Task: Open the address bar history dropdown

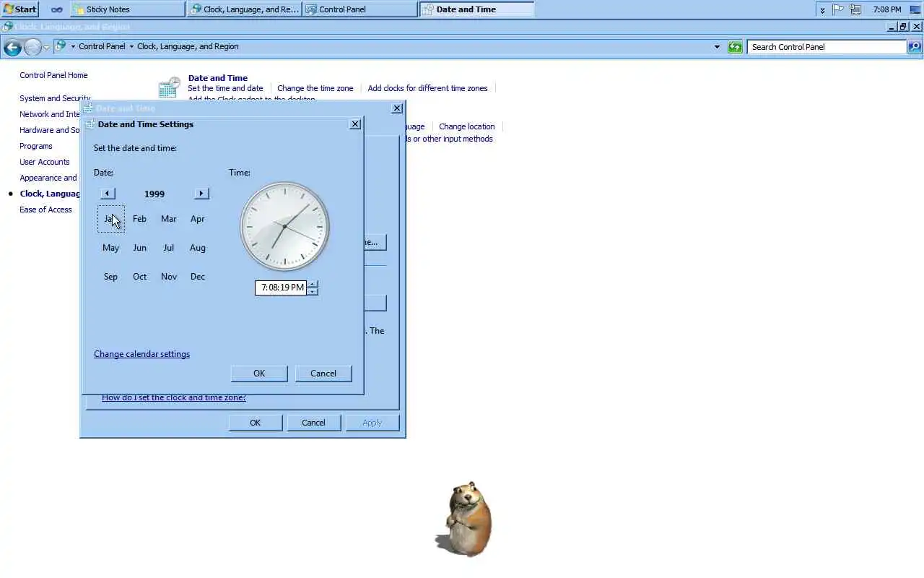Action: pyautogui.click(x=717, y=47)
